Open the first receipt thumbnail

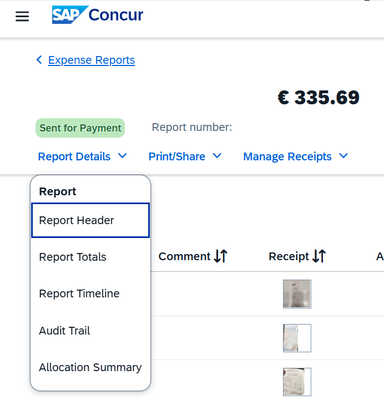(x=297, y=294)
